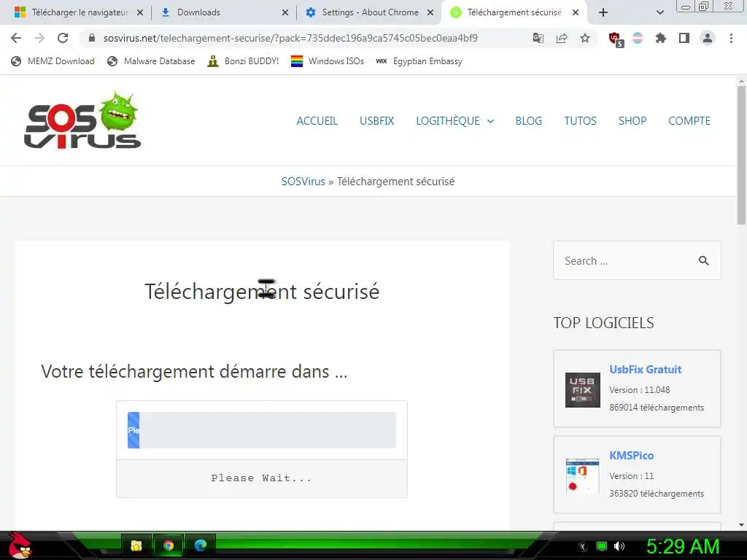Screen dimensions: 747x560
Task: Open the UsbFix Gratuit link
Action: click(x=645, y=370)
